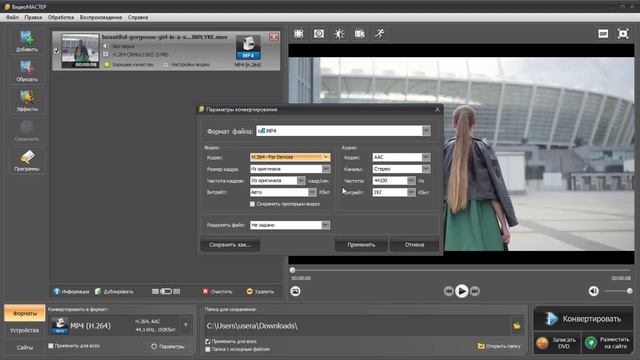Play the video preview
Viewport: 640px width, 360px height.
pyautogui.click(x=462, y=291)
